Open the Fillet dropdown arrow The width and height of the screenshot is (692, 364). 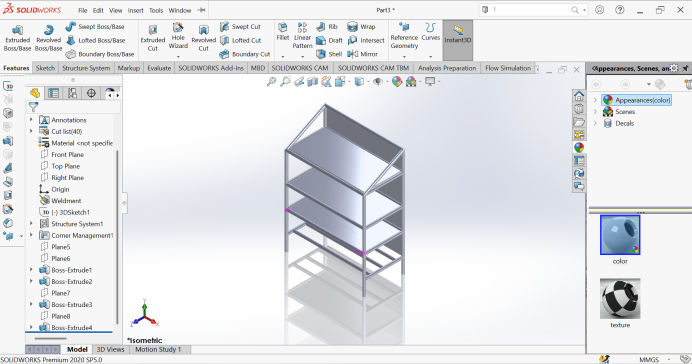click(x=283, y=56)
